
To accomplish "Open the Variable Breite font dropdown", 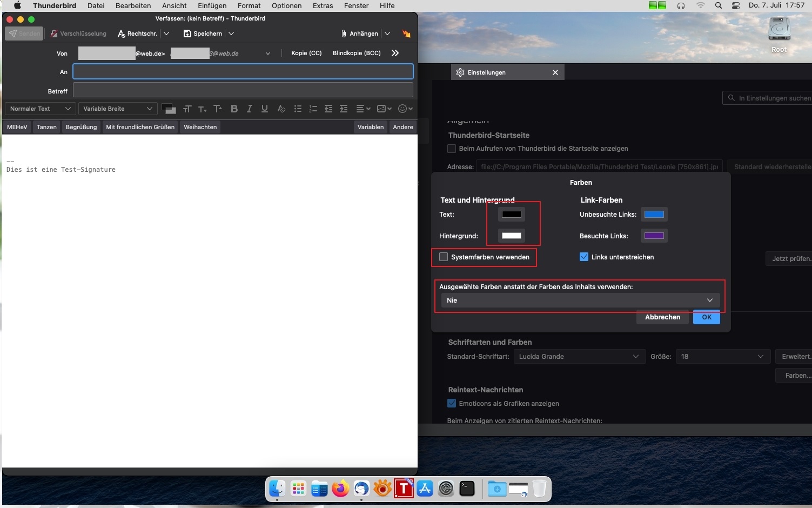I will pos(118,109).
